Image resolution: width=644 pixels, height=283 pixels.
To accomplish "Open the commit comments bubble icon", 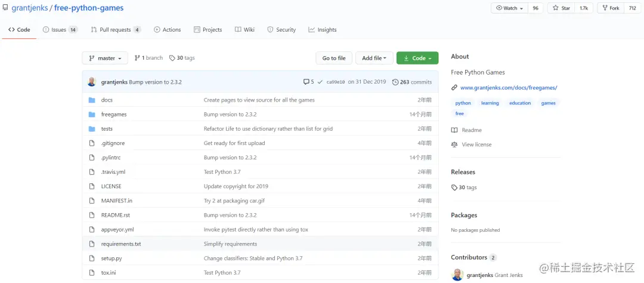I will point(306,82).
